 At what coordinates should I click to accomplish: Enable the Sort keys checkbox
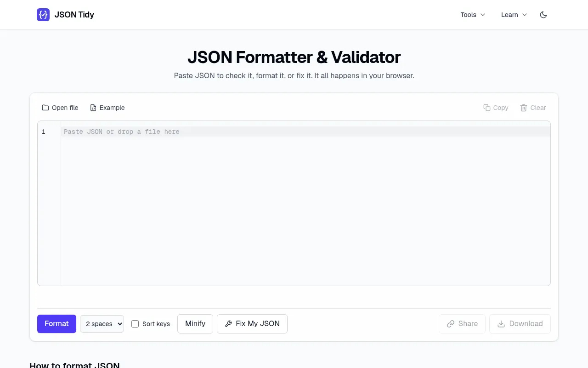tap(135, 324)
